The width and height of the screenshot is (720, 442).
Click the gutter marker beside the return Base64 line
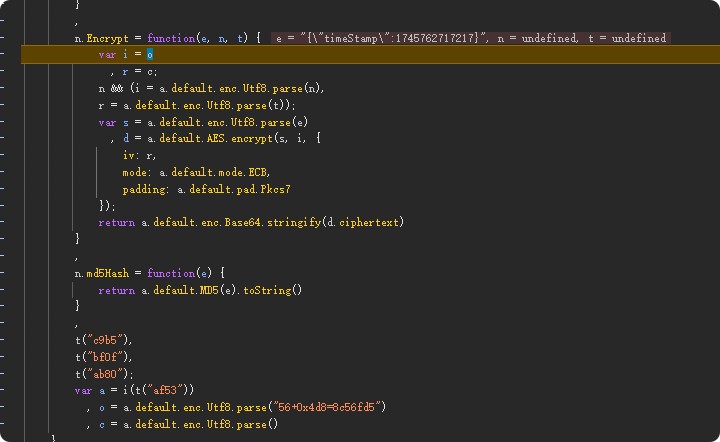pos(2,222)
